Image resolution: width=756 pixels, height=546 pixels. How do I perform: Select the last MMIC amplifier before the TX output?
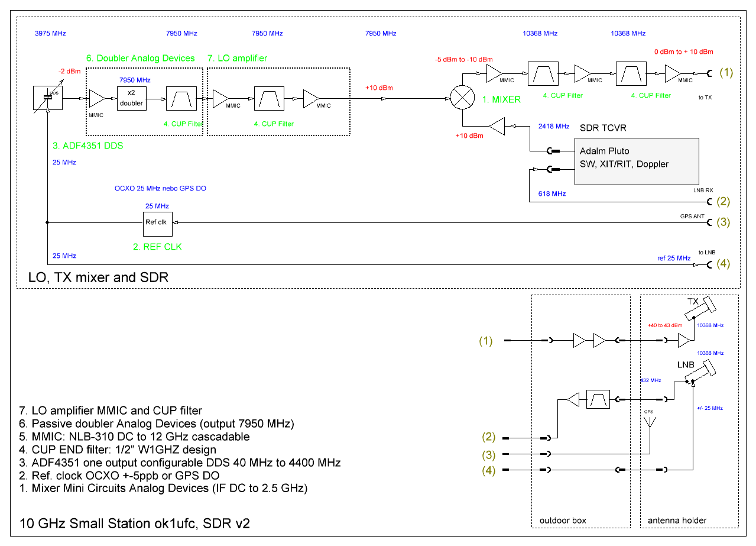point(674,73)
